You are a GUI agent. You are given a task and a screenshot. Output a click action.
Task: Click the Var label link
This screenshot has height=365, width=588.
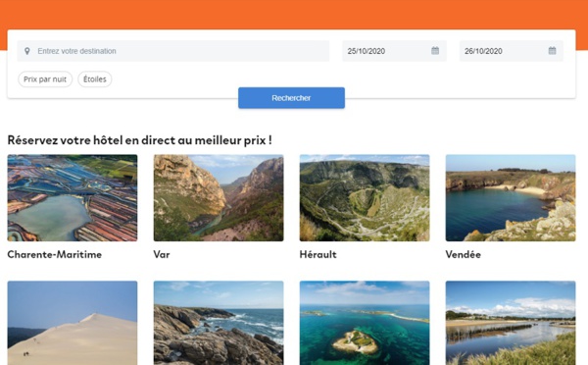[x=162, y=254]
